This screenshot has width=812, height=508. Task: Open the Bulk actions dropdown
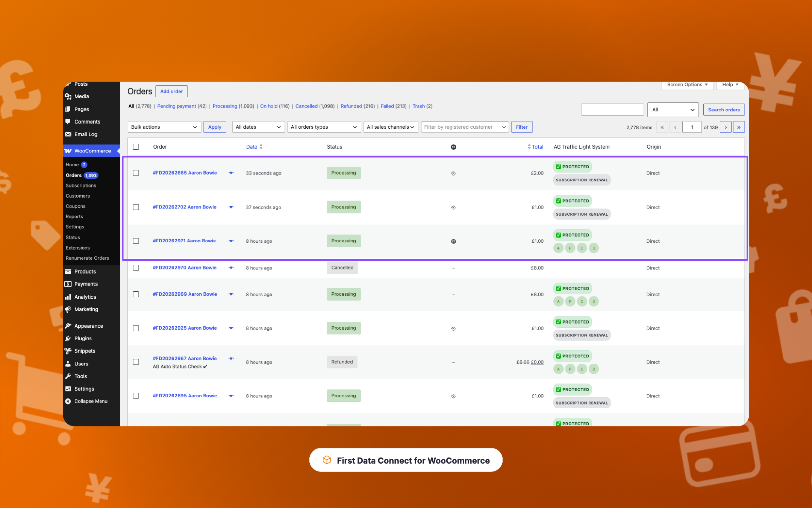(164, 127)
